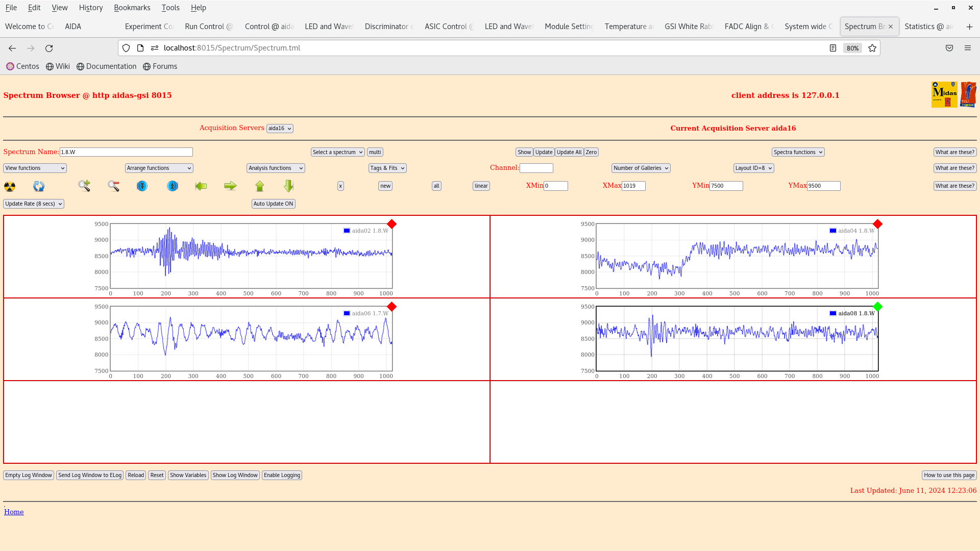Click the zoom in magnifier icon

pos(84,186)
